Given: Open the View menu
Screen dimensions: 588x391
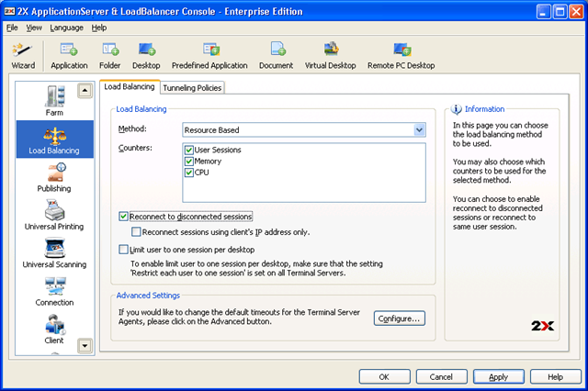Looking at the screenshot, I should [34, 28].
